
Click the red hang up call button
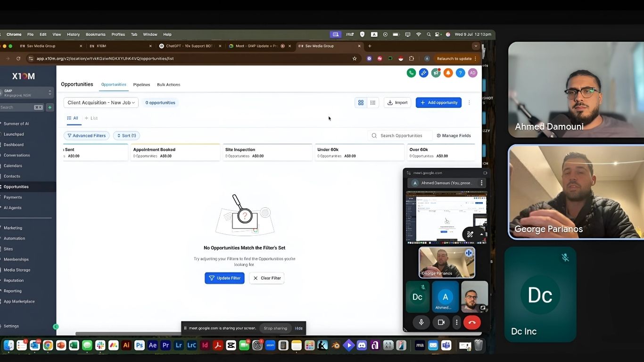pos(471,322)
